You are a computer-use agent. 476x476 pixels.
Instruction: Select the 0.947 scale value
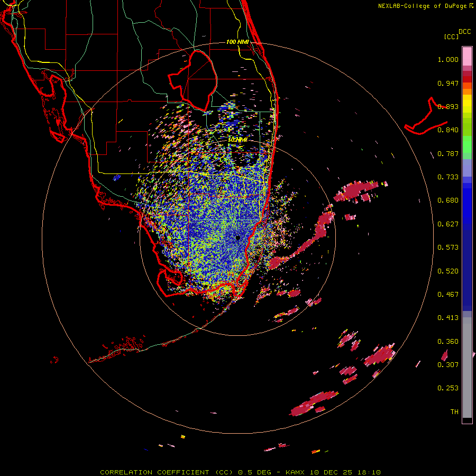448,83
